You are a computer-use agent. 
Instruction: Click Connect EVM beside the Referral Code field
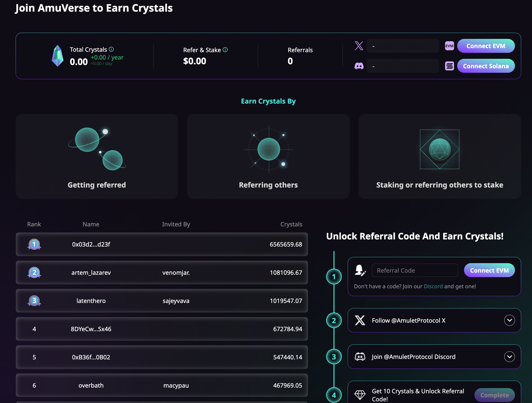(489, 270)
